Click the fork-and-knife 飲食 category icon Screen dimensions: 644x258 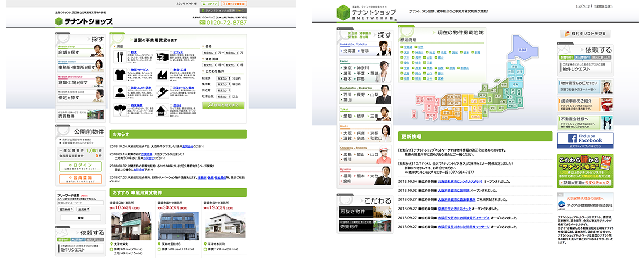point(120,58)
